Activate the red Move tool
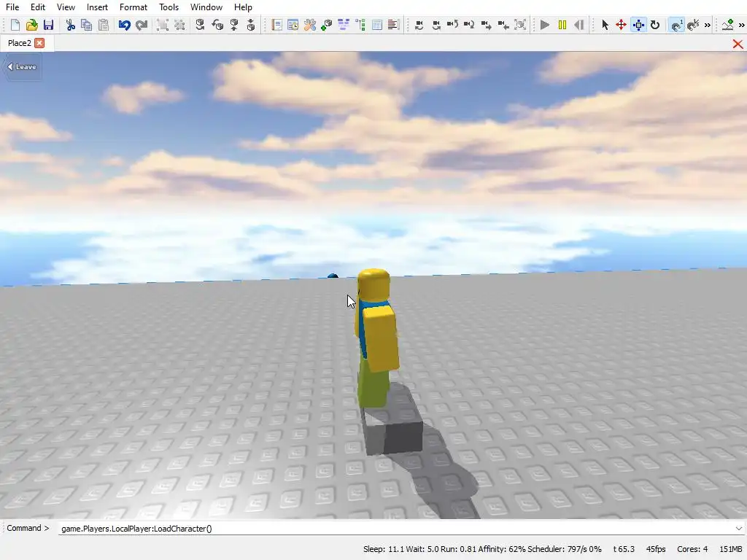Screen dimensions: 747x560 pyautogui.click(x=621, y=25)
